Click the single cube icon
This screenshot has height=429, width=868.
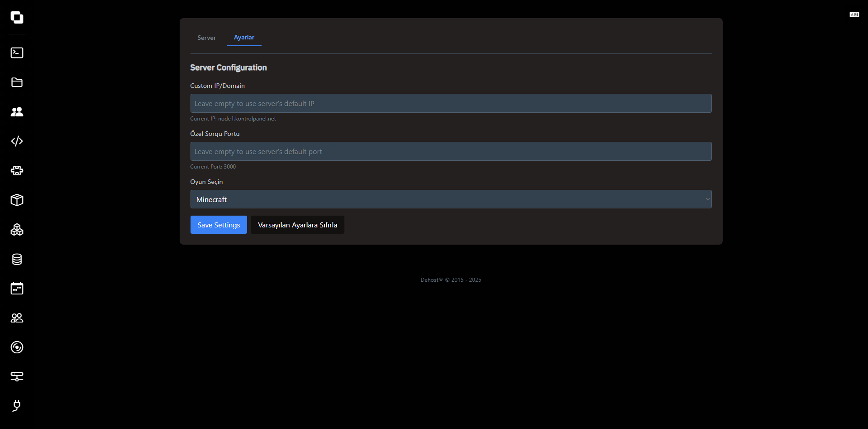coord(17,200)
